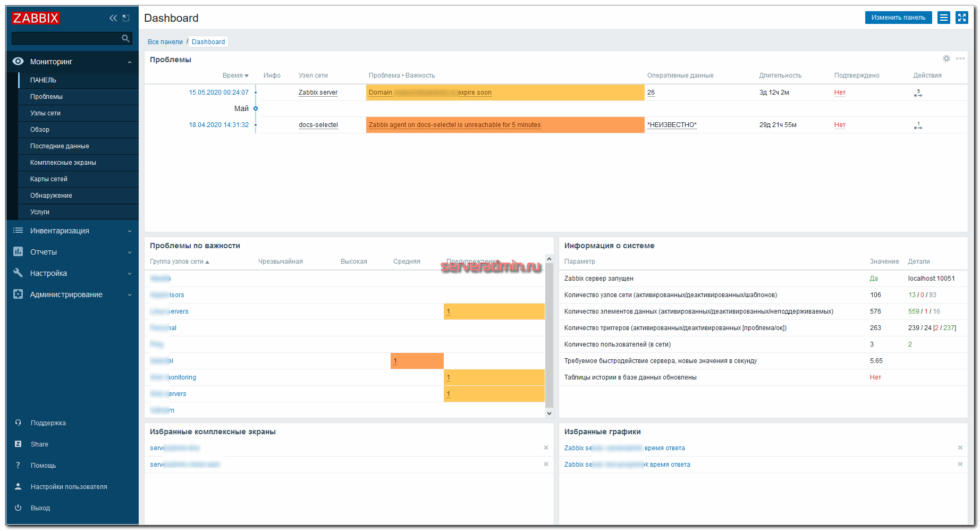The height and width of the screenshot is (531, 980).
Task: Enter fullscreen kiosk mode
Action: point(961,18)
